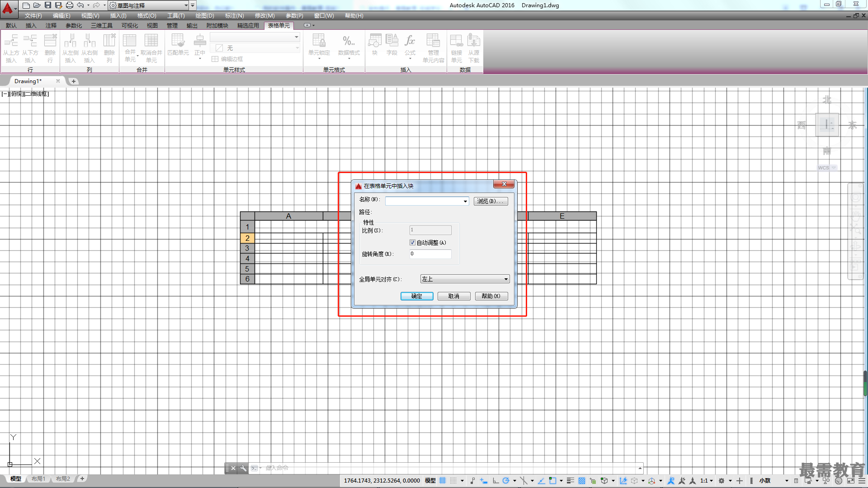Click the Undo arrow icon
This screenshot has width=868, height=488.
click(80, 5)
